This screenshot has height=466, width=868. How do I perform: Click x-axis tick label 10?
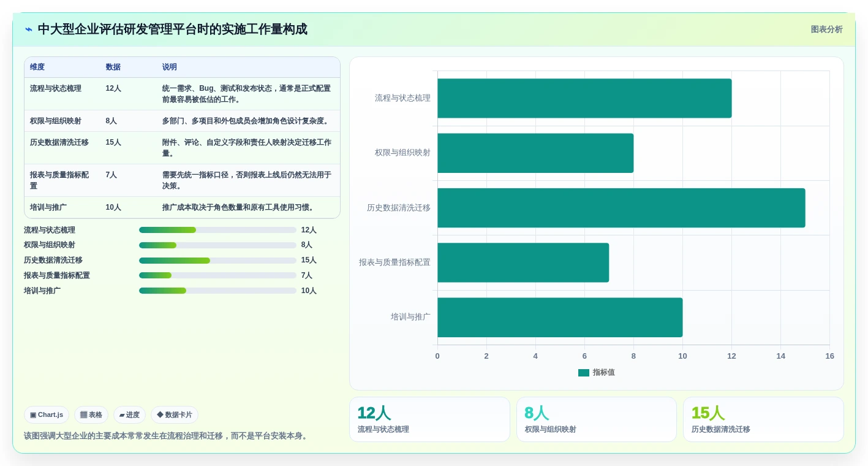pos(682,356)
